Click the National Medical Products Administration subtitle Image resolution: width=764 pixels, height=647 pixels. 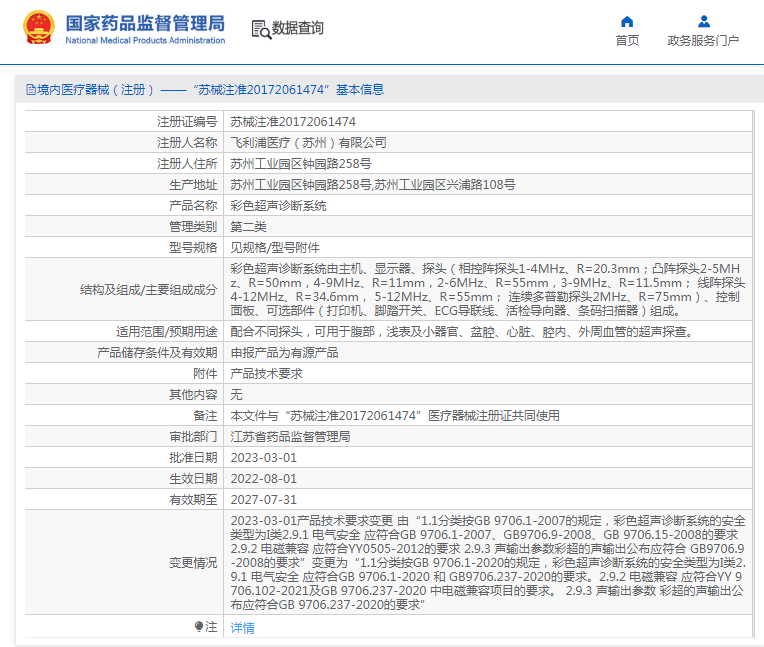(145, 40)
